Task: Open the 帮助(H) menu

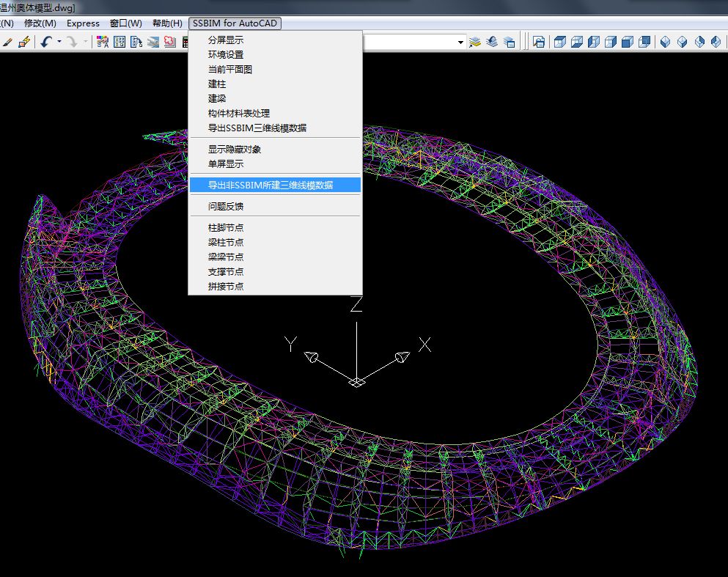Action: [167, 23]
